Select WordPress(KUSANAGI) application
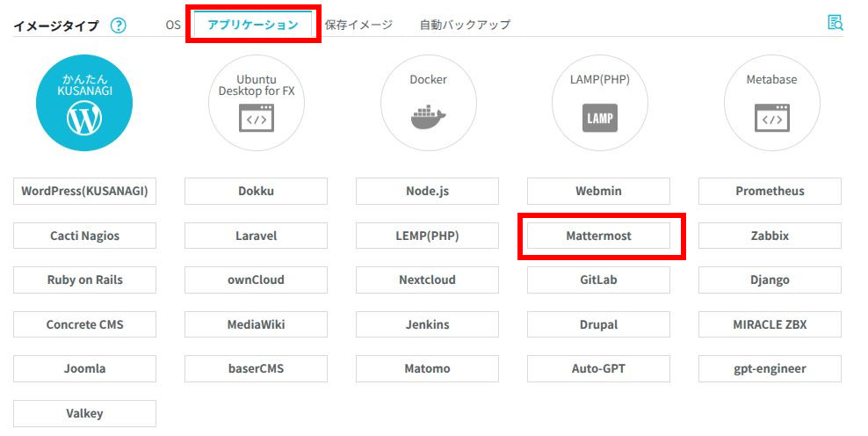The image size is (868, 436). [x=84, y=191]
